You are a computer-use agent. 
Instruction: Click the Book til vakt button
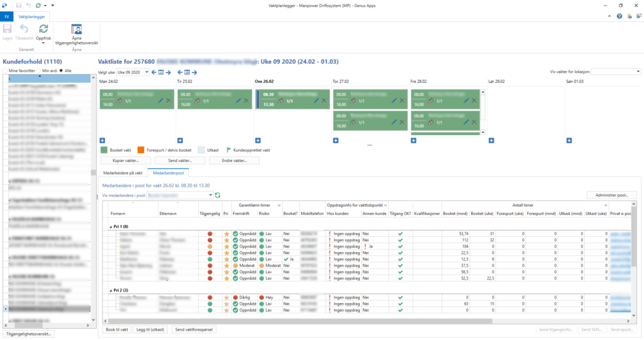point(116,329)
